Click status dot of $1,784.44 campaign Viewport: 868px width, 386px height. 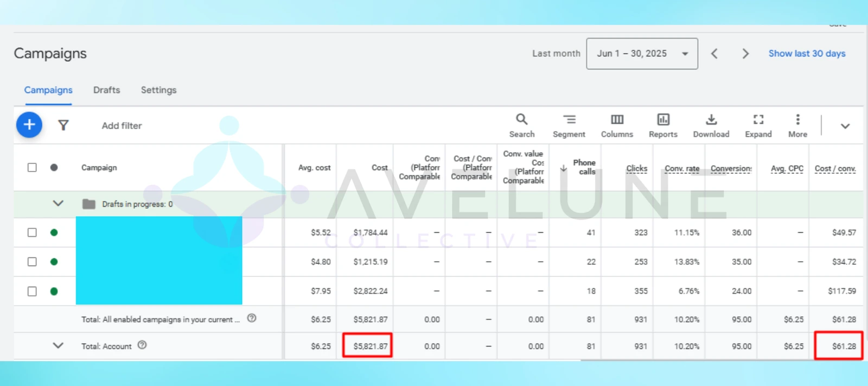tap(54, 232)
